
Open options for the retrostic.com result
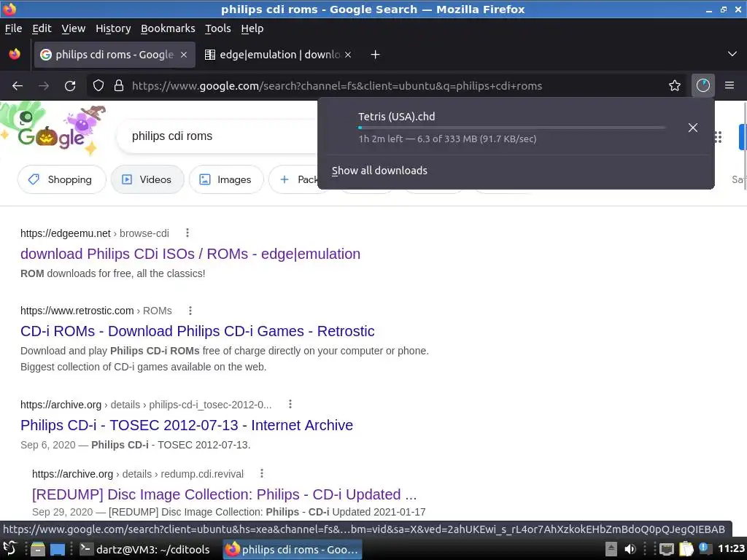190,311
